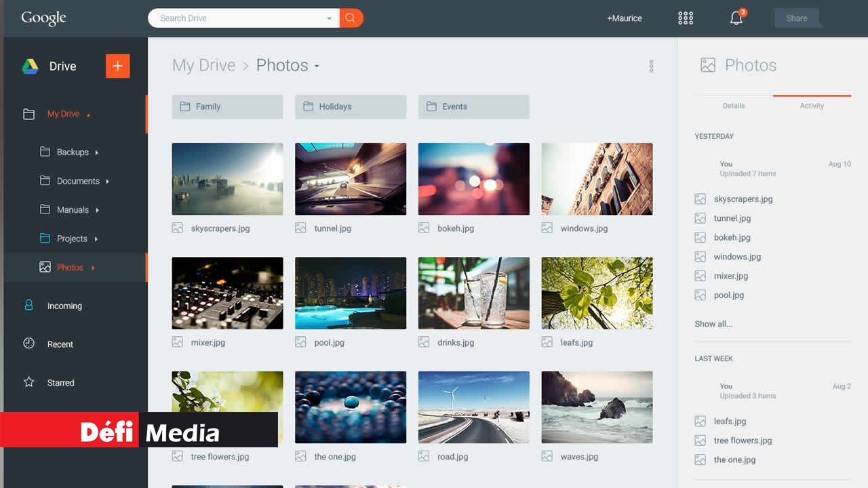Image resolution: width=868 pixels, height=488 pixels.
Task: Switch to the Details tab
Action: pos(733,106)
